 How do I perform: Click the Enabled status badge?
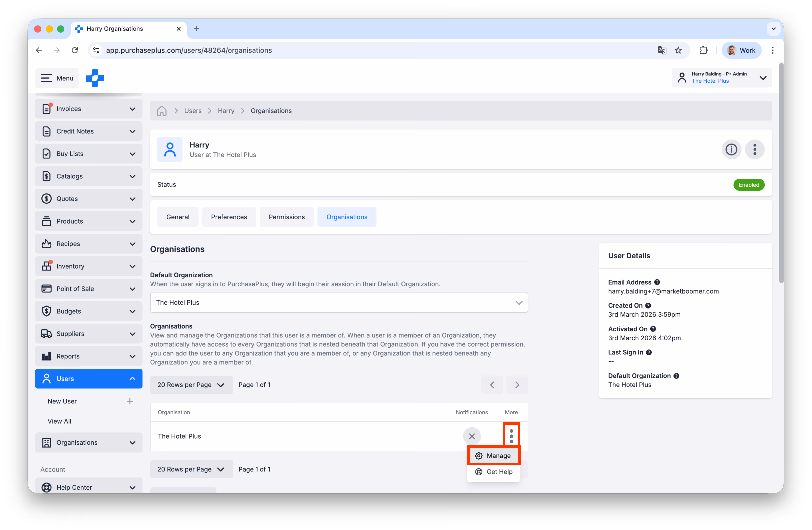pos(749,185)
